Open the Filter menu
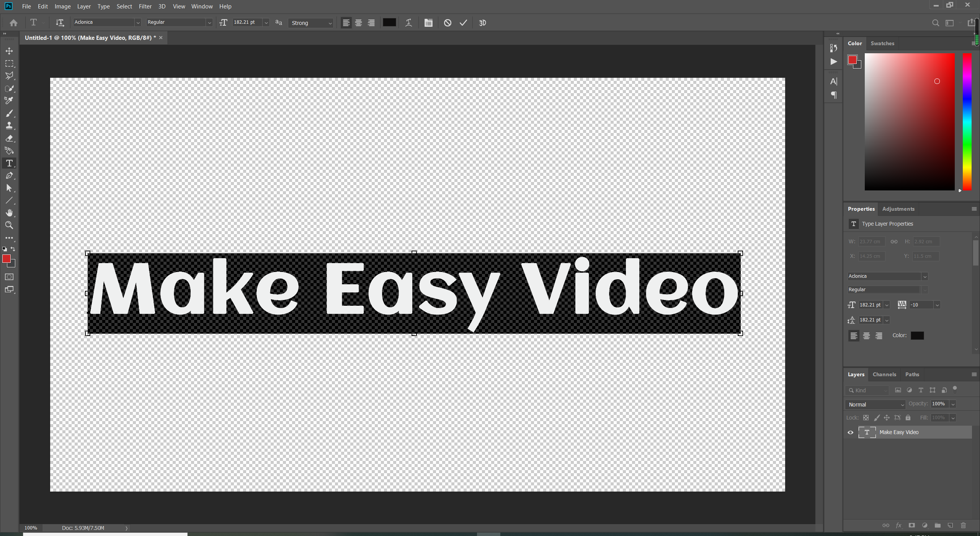The width and height of the screenshot is (980, 536). pos(144,6)
